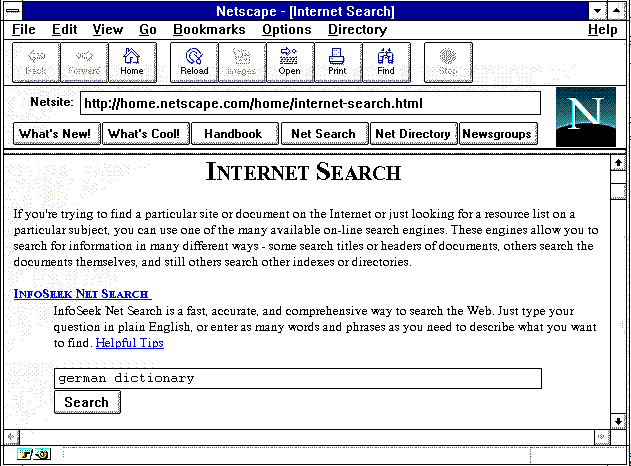Click the german dictionary search field
This screenshot has height=466, width=631.
point(298,378)
